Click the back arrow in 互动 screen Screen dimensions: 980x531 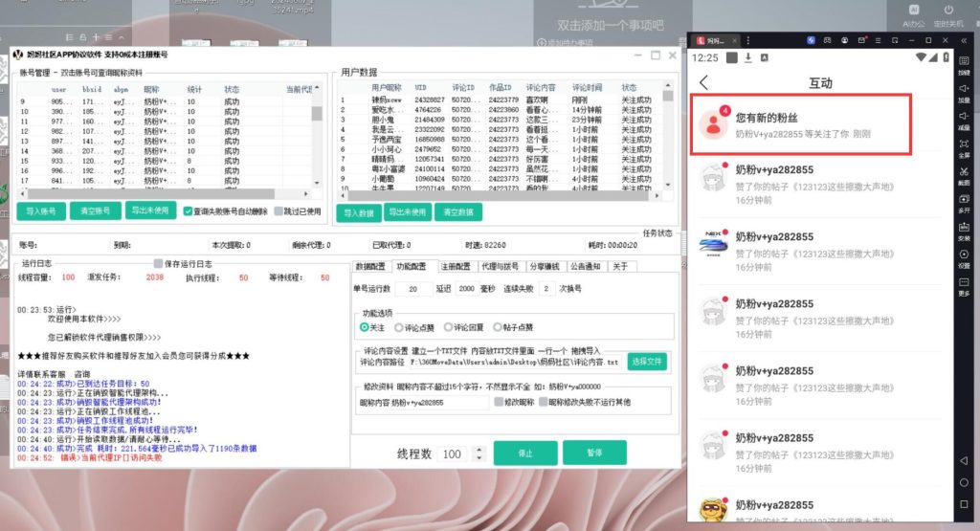point(705,83)
